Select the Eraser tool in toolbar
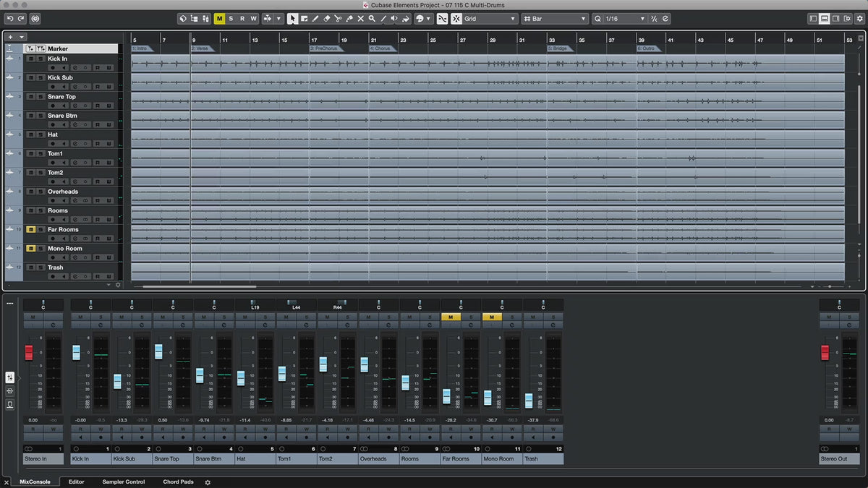This screenshot has width=868, height=488. (x=326, y=19)
